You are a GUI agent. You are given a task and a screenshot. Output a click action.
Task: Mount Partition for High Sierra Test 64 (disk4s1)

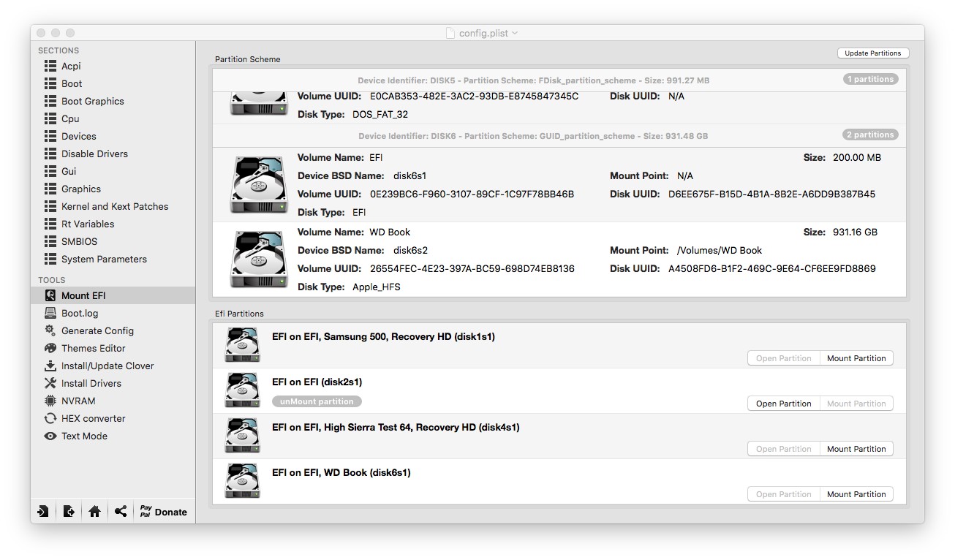856,449
